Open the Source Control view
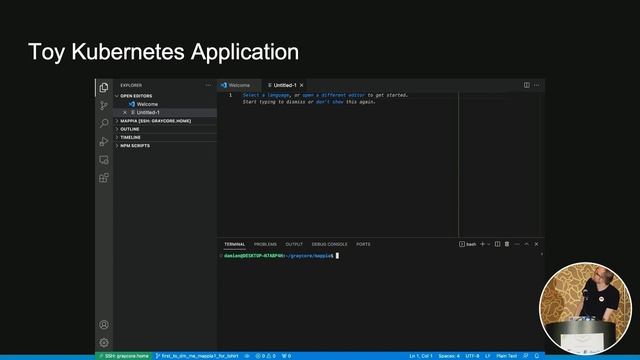640x360 pixels. click(x=104, y=105)
